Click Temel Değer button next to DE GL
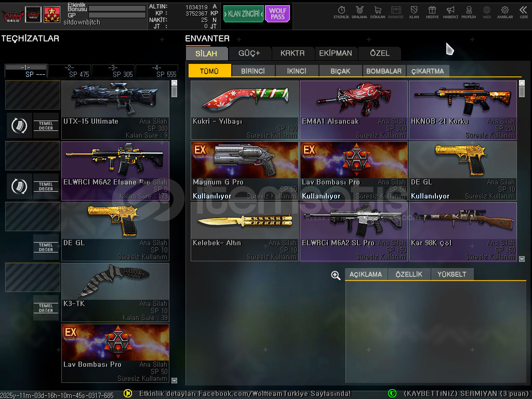 point(46,247)
